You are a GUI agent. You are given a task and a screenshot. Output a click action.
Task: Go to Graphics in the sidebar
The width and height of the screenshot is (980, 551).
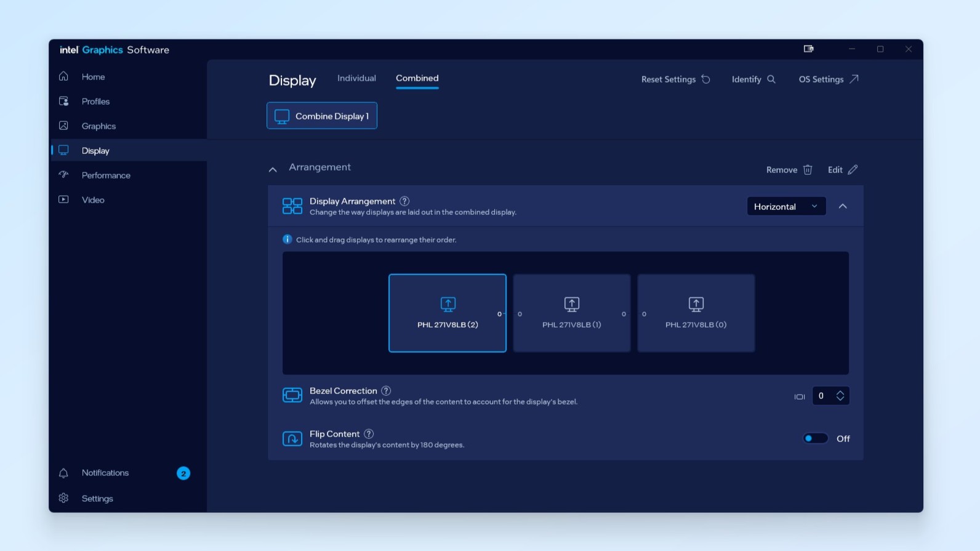point(128,126)
